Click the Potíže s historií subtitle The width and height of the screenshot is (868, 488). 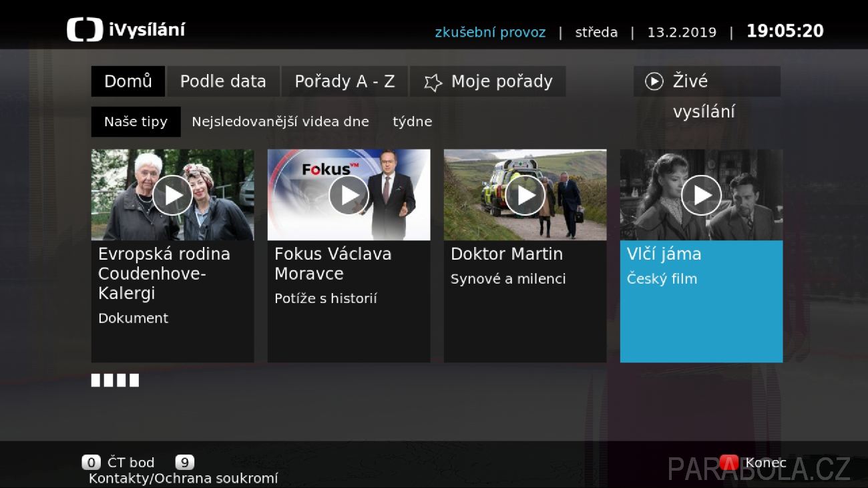326,298
